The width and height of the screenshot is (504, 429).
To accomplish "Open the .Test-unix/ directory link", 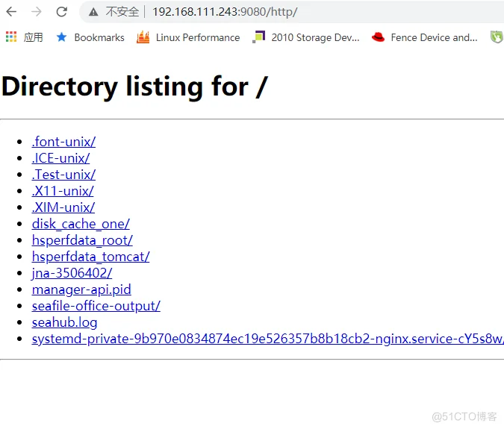I will pos(63,175).
